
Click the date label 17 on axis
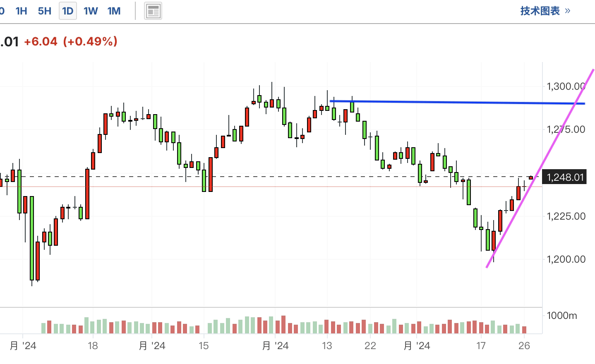[481, 346]
